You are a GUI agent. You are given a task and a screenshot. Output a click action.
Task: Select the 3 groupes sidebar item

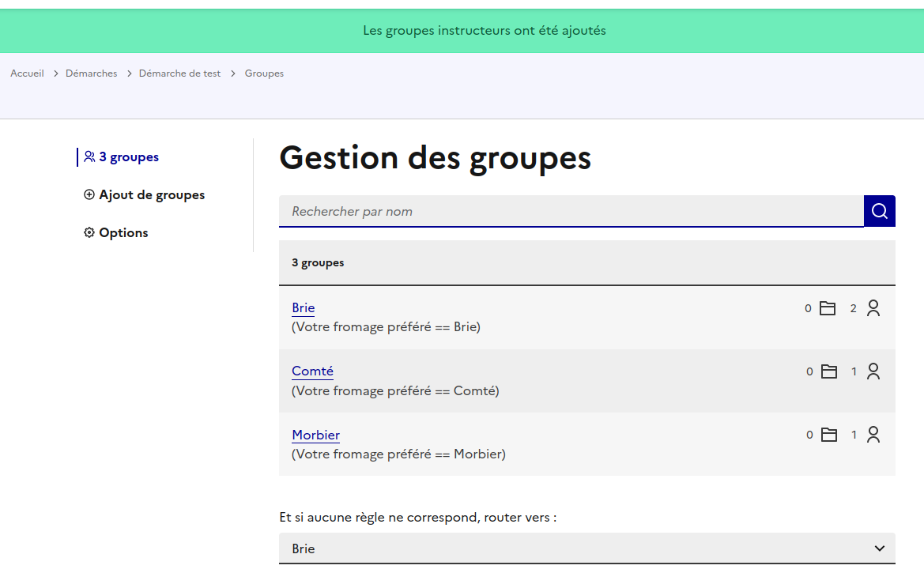[x=128, y=157]
